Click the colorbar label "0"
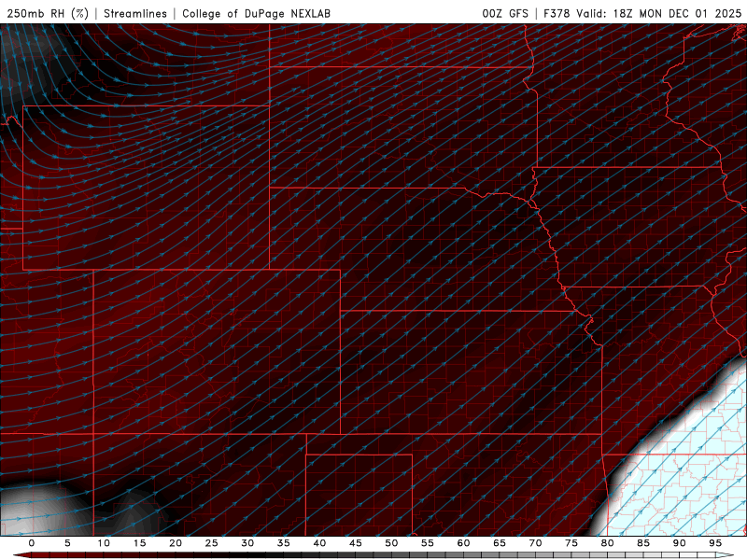747x560 pixels. 32,543
